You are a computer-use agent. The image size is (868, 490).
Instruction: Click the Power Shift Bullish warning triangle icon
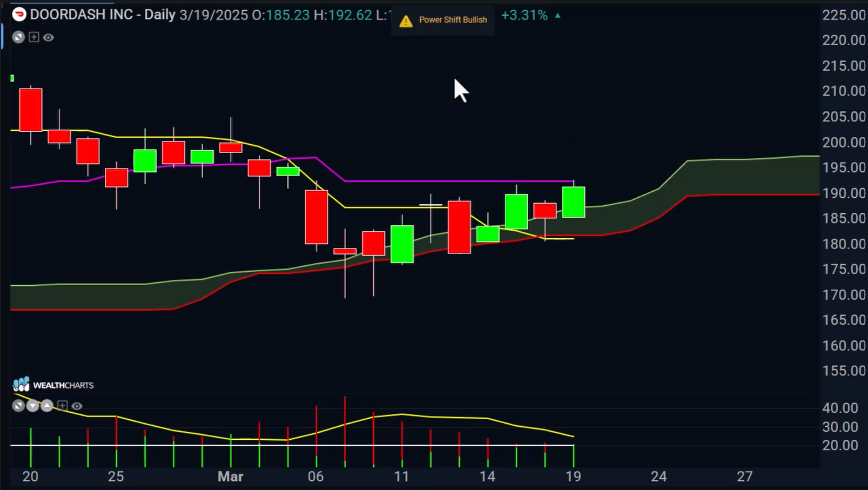coord(406,21)
